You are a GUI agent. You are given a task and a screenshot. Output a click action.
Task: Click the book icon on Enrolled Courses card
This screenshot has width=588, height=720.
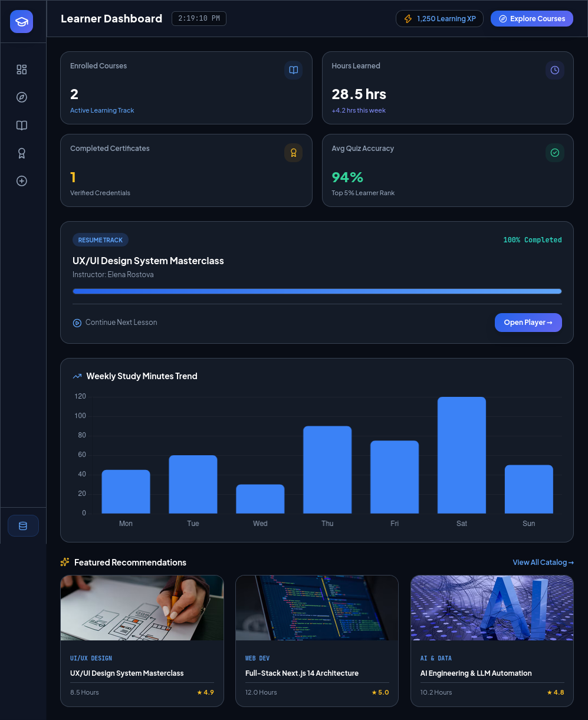[x=294, y=70]
